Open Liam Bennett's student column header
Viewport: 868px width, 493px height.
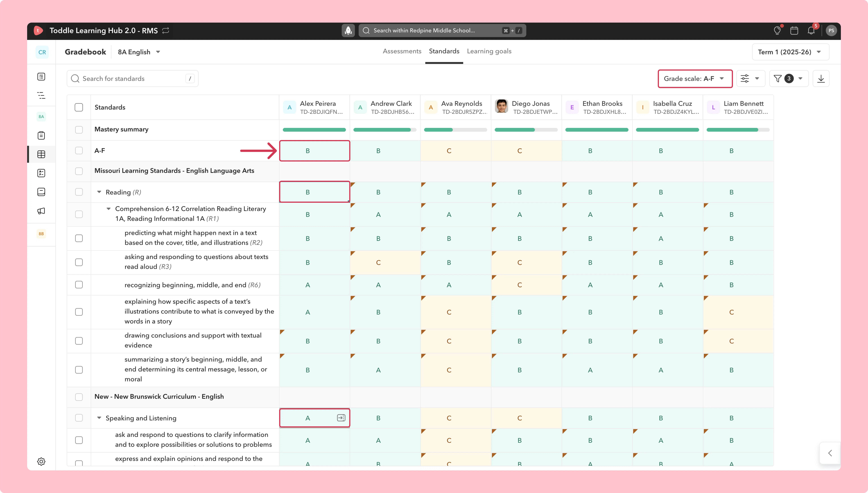pyautogui.click(x=738, y=107)
